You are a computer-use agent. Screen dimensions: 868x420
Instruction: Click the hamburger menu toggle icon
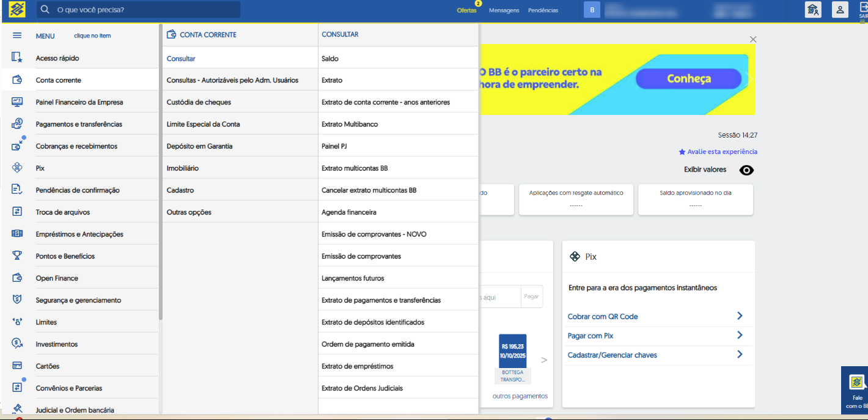point(17,35)
